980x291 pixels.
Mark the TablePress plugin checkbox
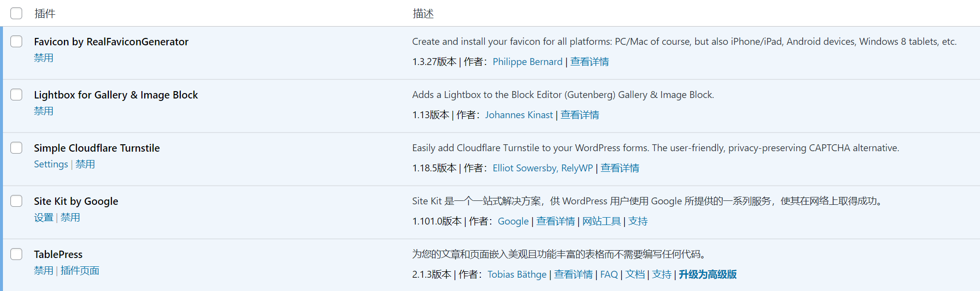[16, 254]
